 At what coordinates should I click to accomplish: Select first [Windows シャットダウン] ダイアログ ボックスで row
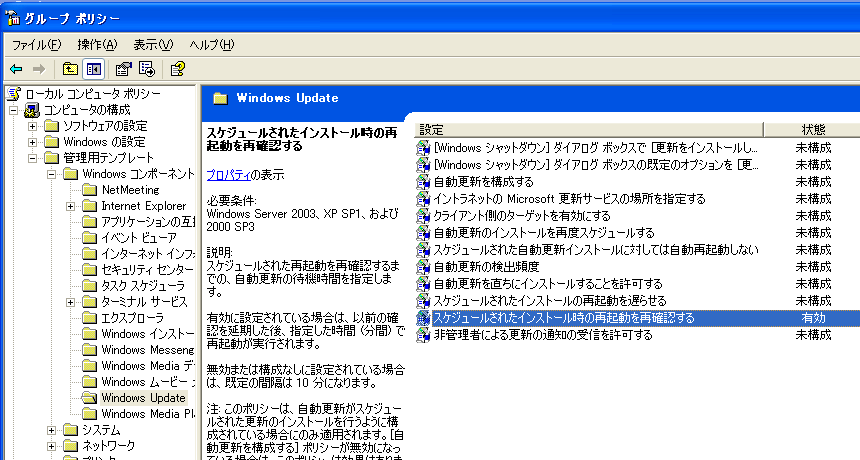596,147
